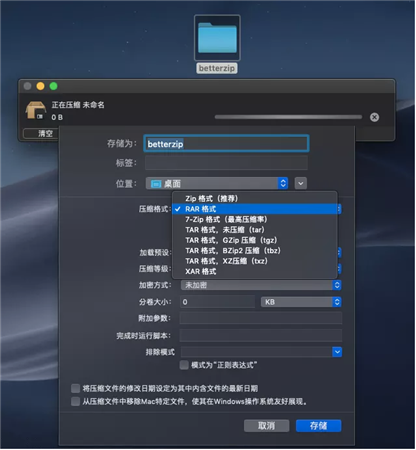Click the 正在压缩 未命名 title text
The image size is (416, 450).
tap(78, 105)
